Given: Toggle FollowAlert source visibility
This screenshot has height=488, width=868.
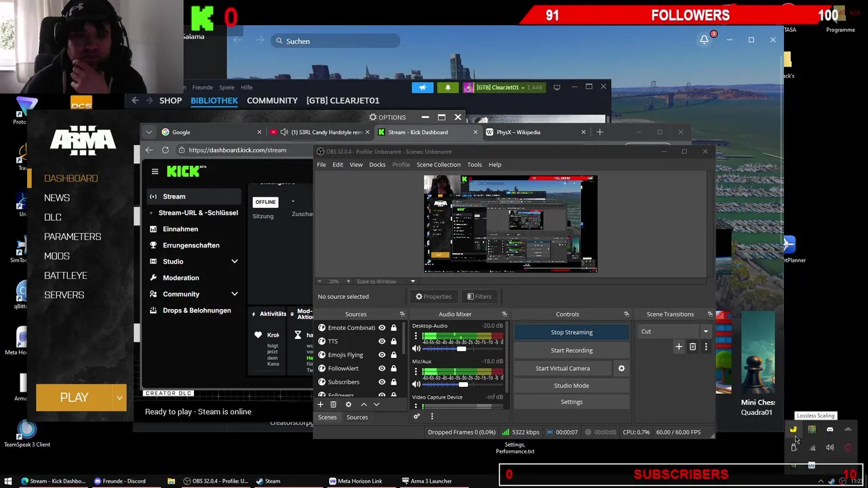Looking at the screenshot, I should [x=382, y=369].
